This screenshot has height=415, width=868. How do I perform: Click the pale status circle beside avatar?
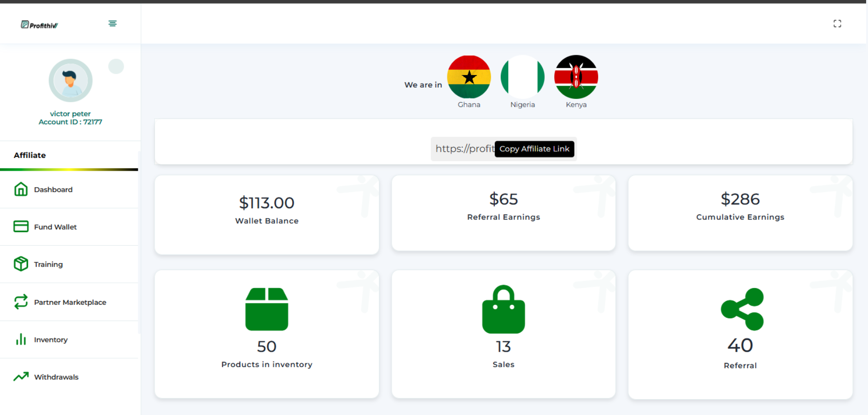tap(116, 67)
